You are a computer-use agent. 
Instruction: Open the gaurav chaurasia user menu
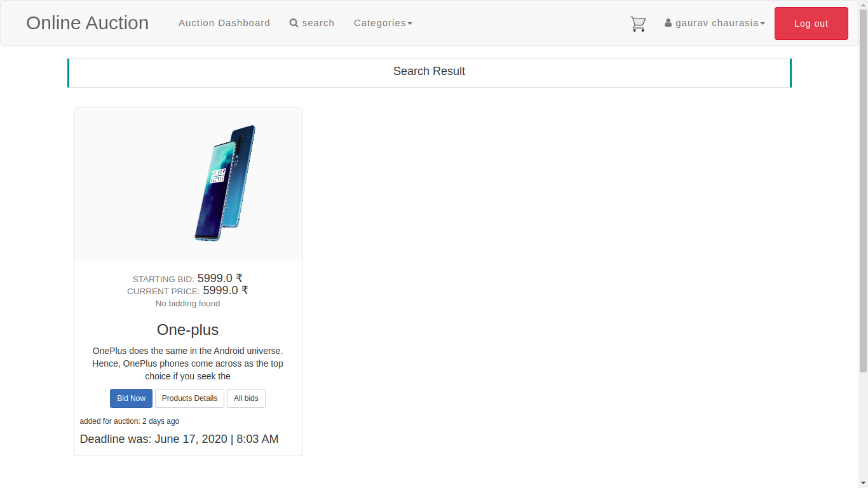(x=715, y=23)
